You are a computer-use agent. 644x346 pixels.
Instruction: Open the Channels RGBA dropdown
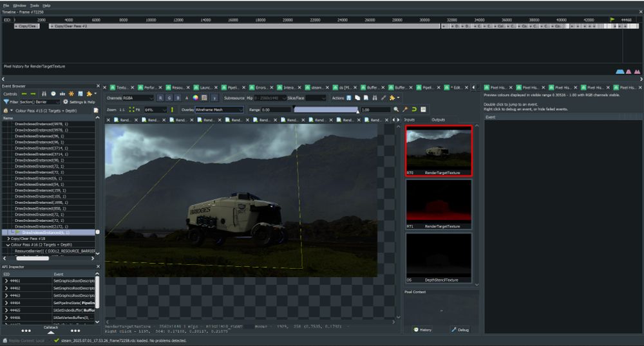click(138, 98)
